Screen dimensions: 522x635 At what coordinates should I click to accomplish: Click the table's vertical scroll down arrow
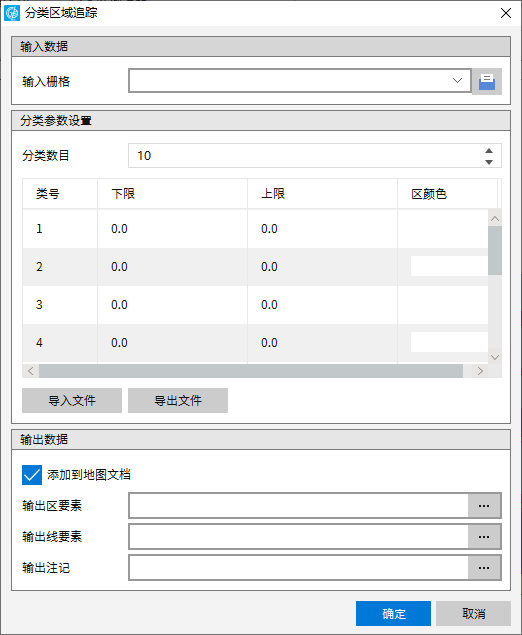495,357
